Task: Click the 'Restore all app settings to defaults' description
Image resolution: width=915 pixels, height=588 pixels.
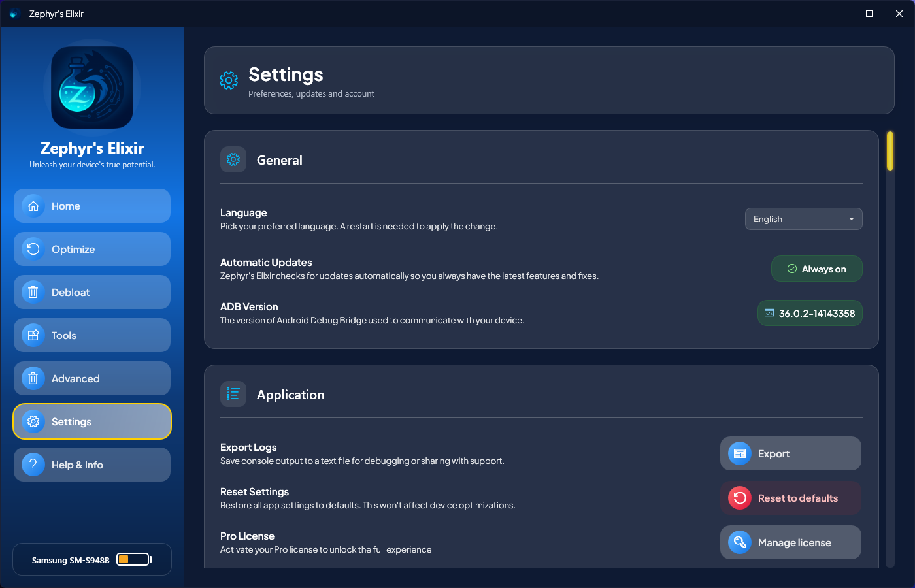Action: coord(368,505)
